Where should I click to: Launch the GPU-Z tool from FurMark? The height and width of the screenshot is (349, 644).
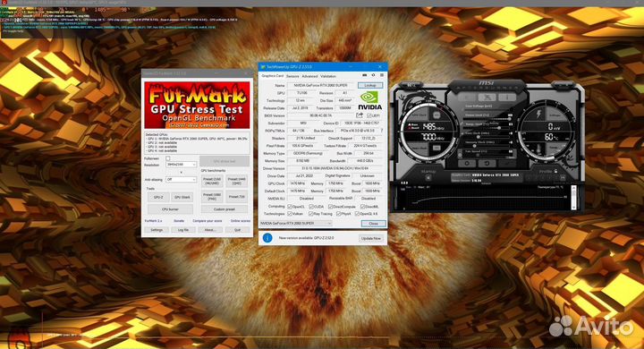pyautogui.click(x=158, y=197)
